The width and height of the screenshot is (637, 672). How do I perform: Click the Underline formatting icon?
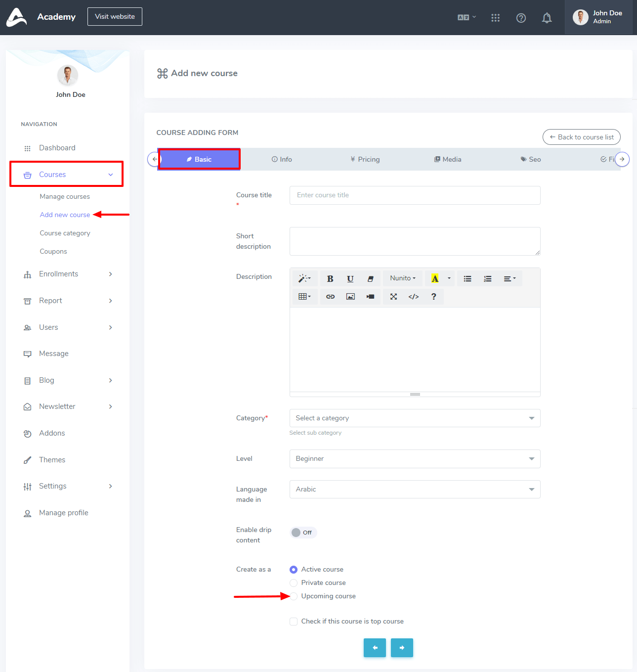pyautogui.click(x=350, y=279)
